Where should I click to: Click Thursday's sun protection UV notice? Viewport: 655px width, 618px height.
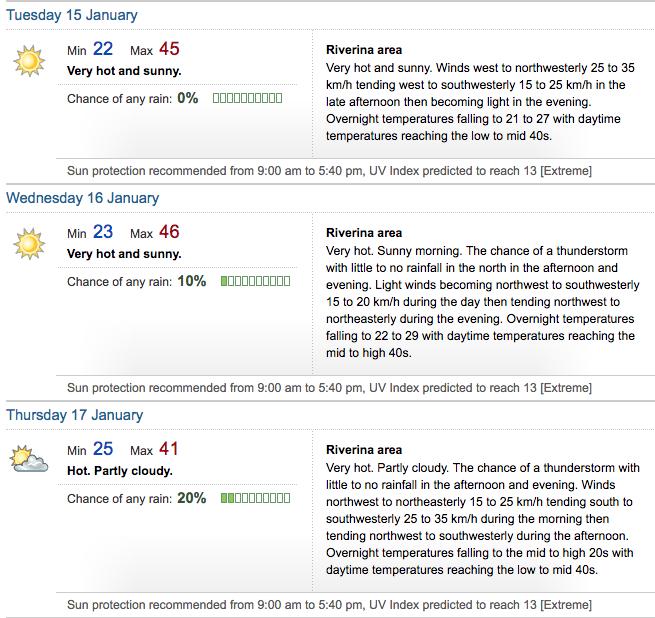[x=329, y=605]
